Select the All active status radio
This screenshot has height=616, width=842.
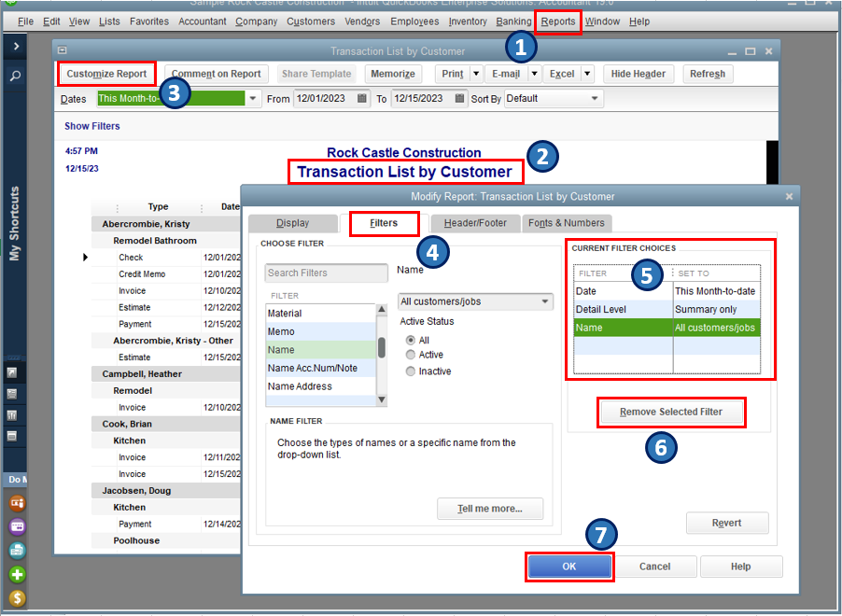pyautogui.click(x=411, y=340)
